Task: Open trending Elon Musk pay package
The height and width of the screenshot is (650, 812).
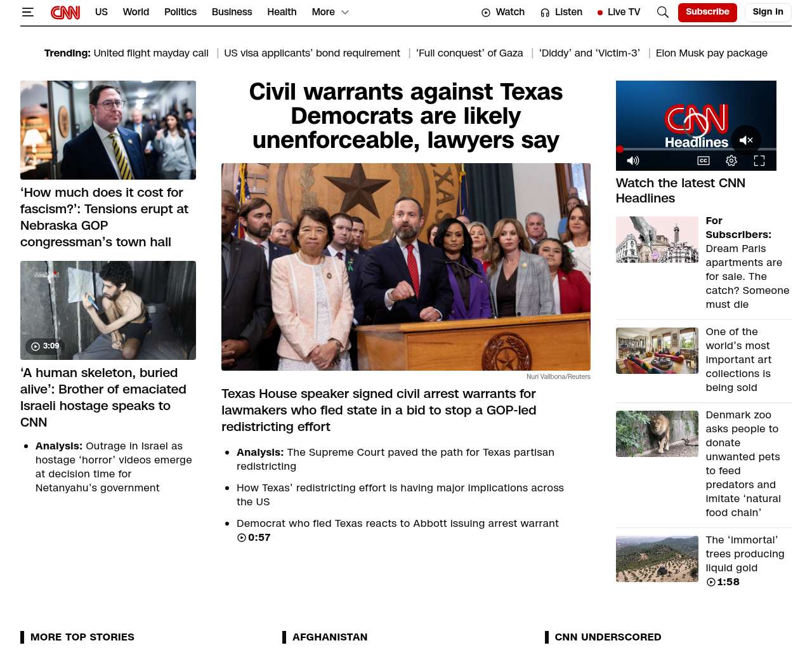Action: (712, 53)
